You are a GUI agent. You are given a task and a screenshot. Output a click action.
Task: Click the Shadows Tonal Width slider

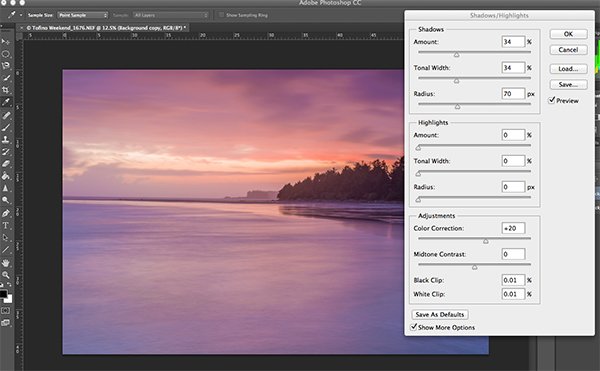coord(474,78)
